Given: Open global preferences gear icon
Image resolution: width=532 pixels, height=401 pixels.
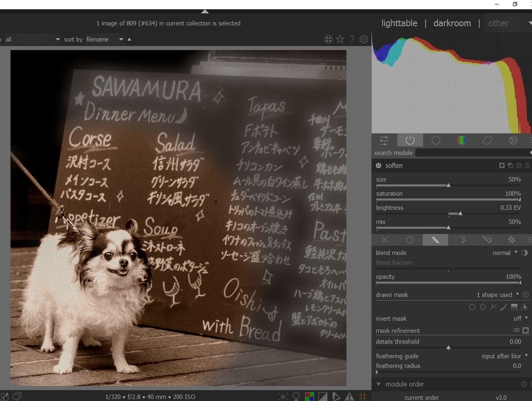Looking at the screenshot, I should 364,39.
